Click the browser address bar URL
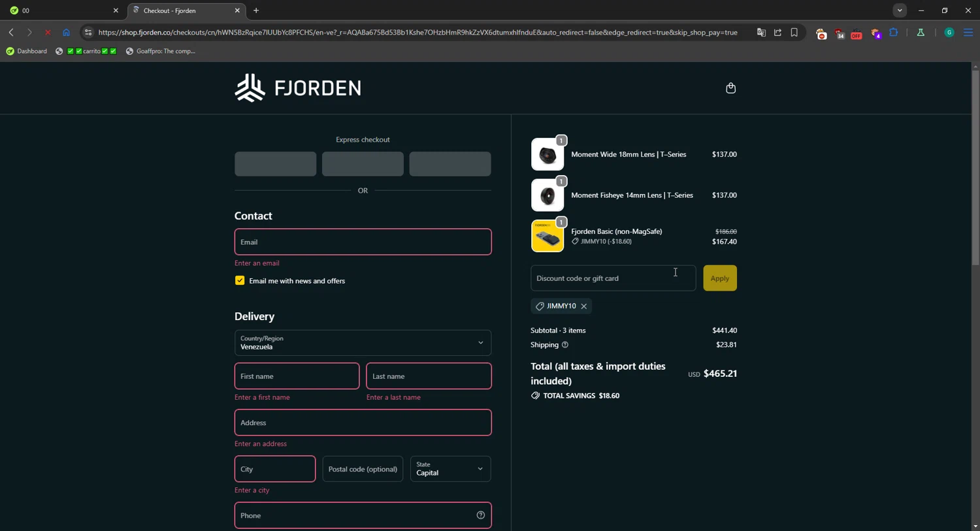Viewport: 980px width, 531px height. [x=418, y=32]
